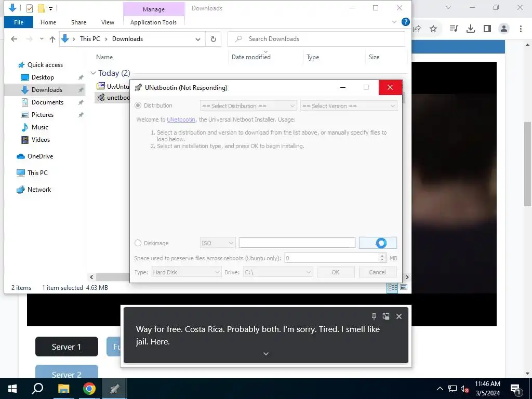
Task: Open Chrome downloads icon
Action: [471, 29]
